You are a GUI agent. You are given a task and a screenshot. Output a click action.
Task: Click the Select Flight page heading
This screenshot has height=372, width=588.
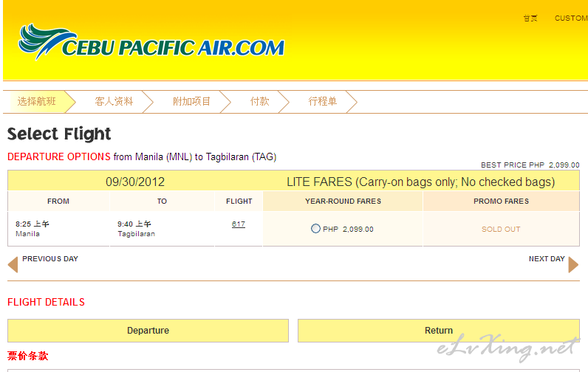coord(59,134)
